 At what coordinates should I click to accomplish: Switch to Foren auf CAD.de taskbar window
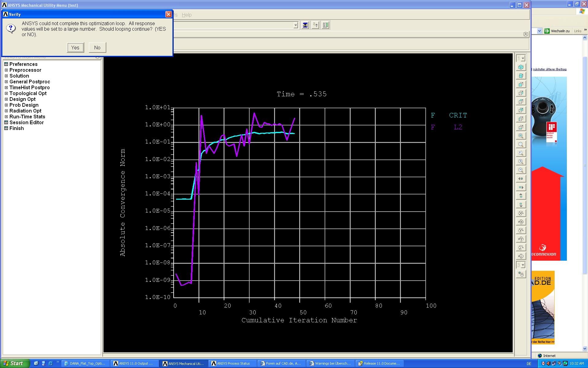[x=281, y=363]
